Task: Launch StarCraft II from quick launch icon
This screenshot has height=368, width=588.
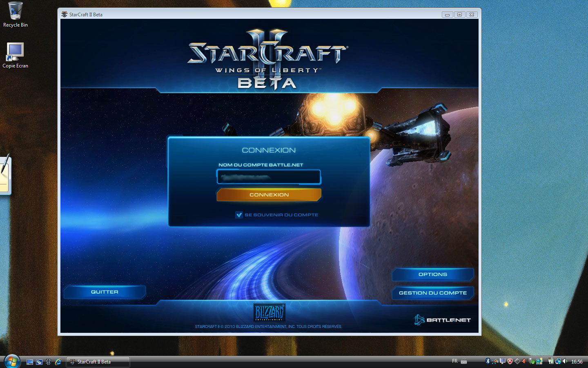Action: tap(49, 362)
